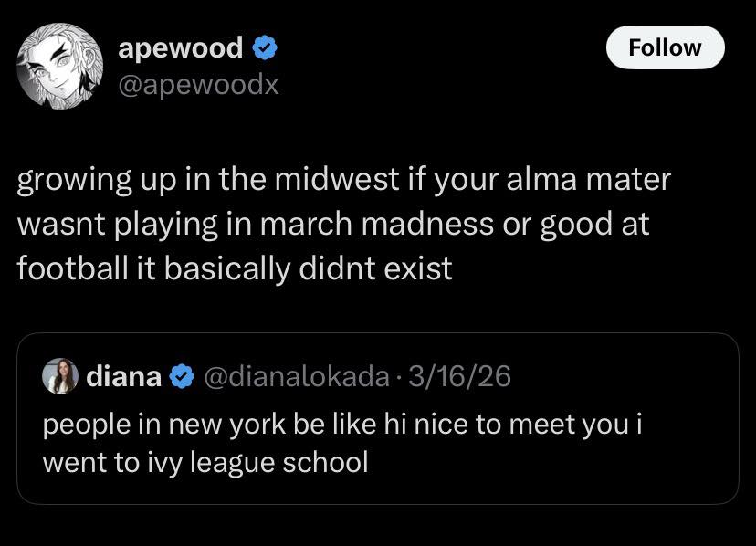The height and width of the screenshot is (546, 756).
Task: Open diana's small profile picture
Action: (x=61, y=375)
